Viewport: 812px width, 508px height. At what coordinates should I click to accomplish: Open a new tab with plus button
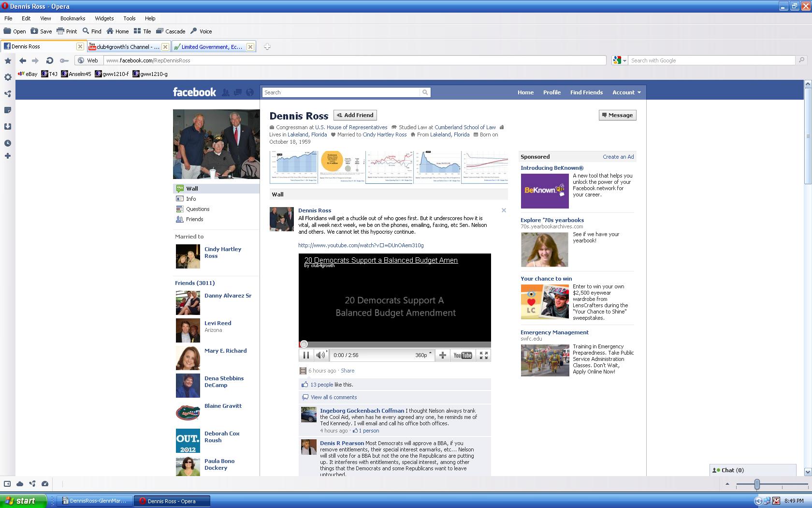click(x=267, y=46)
